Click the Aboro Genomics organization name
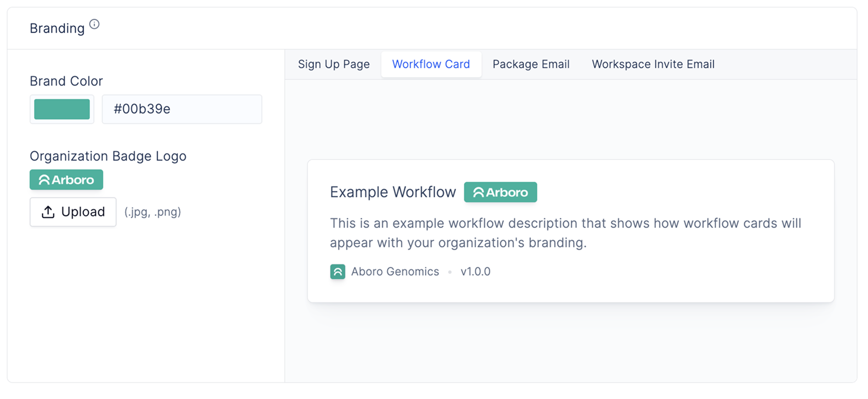The image size is (868, 399). 395,272
